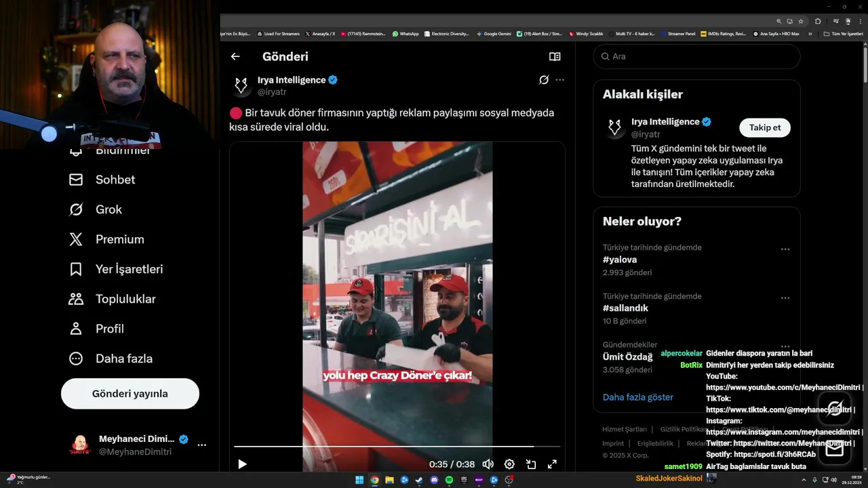Seek on the video progress bar
Image resolution: width=868 pixels, height=488 pixels.
pos(397,447)
